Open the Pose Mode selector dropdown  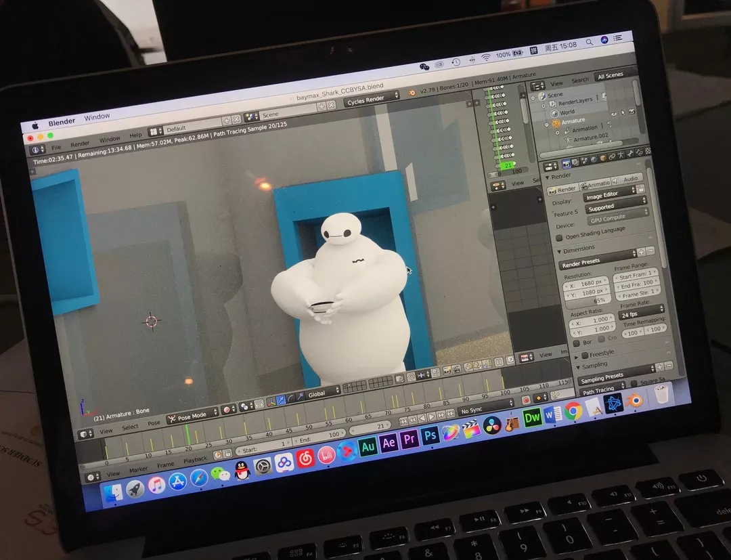[x=192, y=415]
